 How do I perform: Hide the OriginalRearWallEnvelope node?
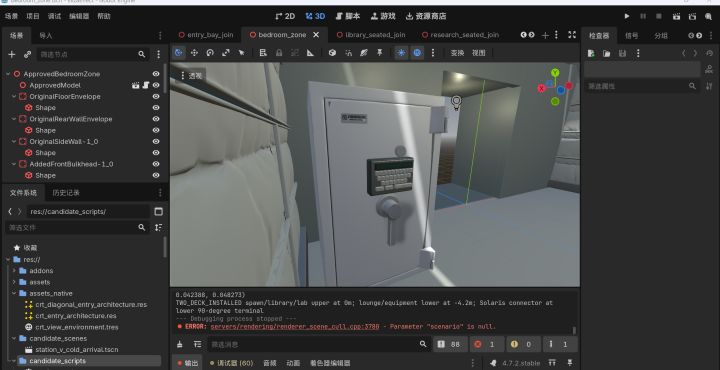(156, 119)
